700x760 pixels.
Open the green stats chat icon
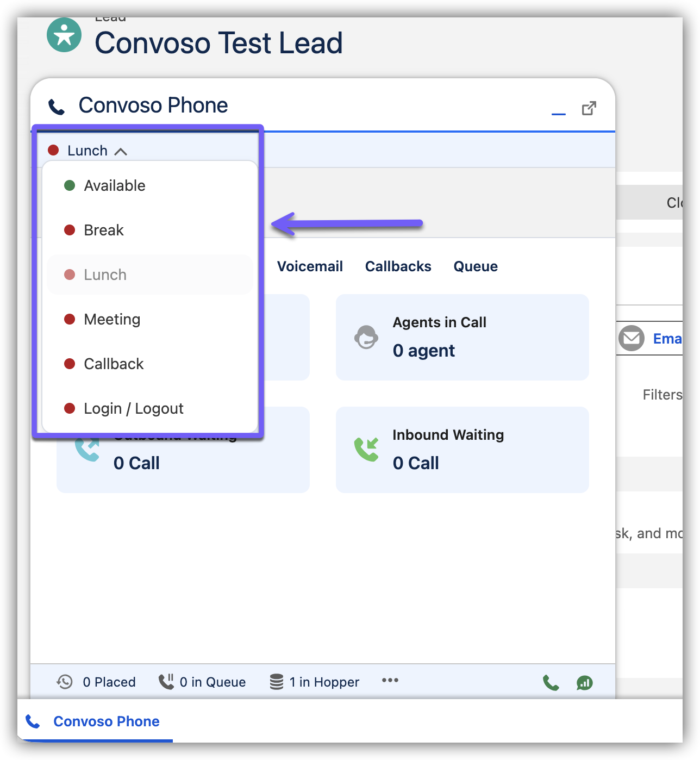coord(584,683)
